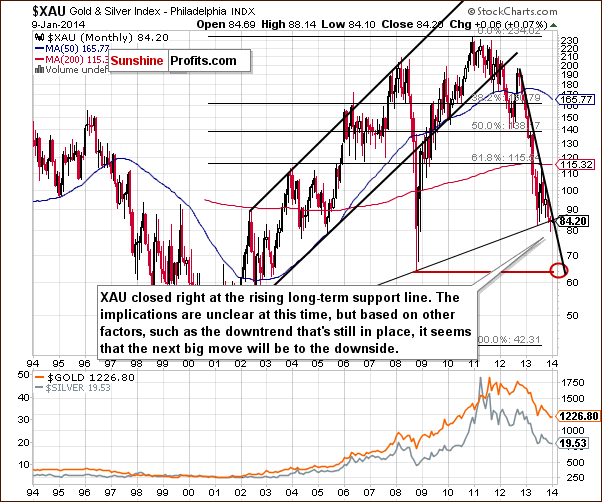Click year 11 on main chart axis
The width and height of the screenshot is (602, 502).
click(x=474, y=363)
